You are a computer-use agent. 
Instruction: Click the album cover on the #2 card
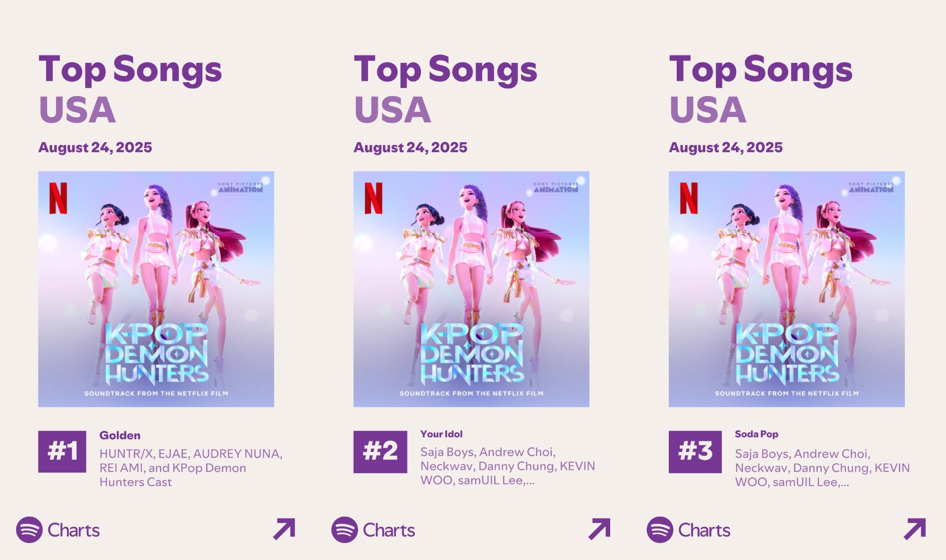point(471,289)
